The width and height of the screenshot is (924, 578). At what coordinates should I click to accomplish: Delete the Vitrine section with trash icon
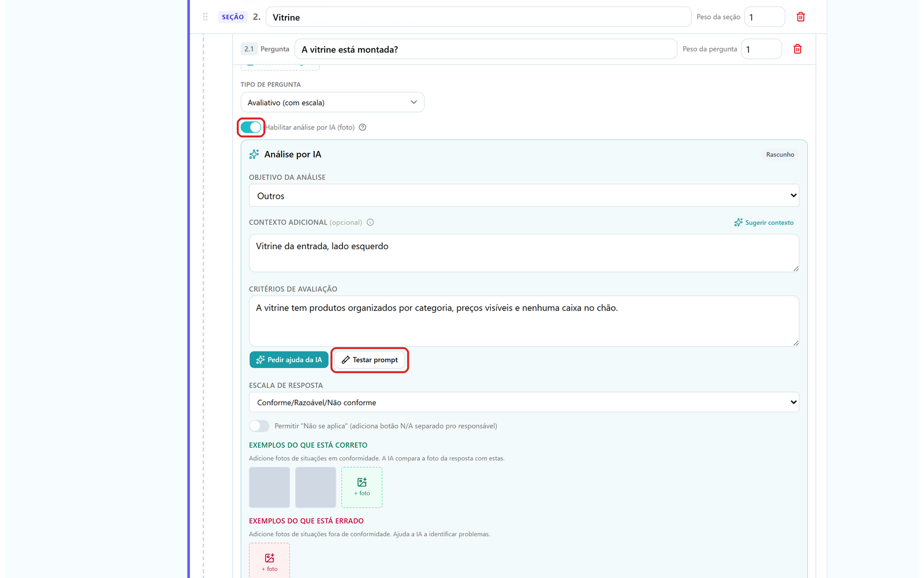800,17
